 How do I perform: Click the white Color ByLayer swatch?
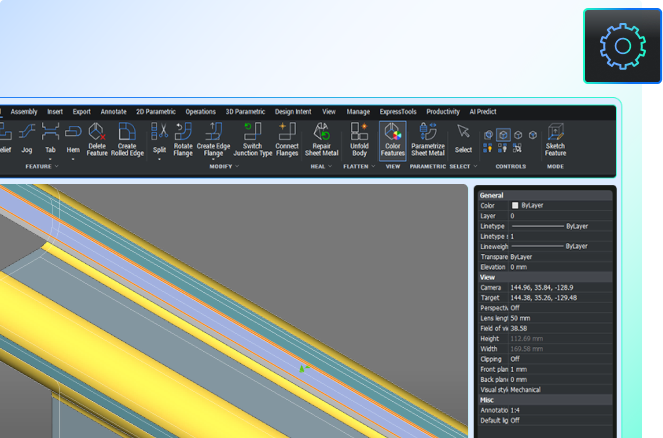tap(515, 205)
